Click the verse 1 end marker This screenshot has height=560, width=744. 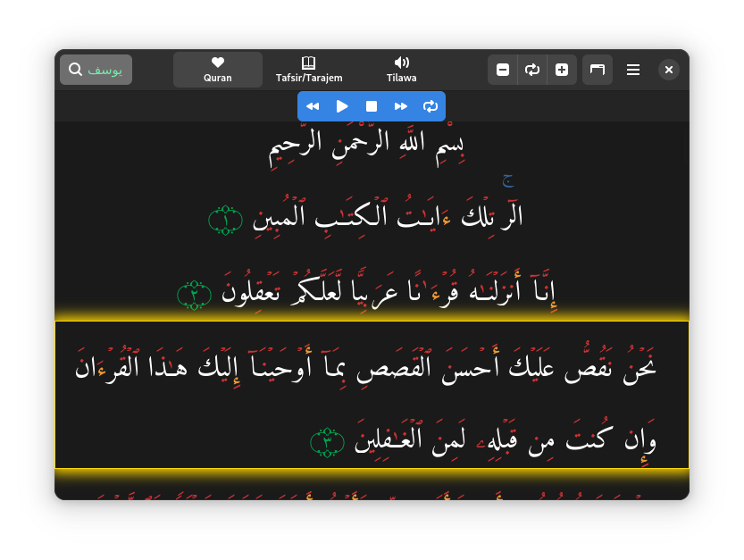tap(225, 221)
